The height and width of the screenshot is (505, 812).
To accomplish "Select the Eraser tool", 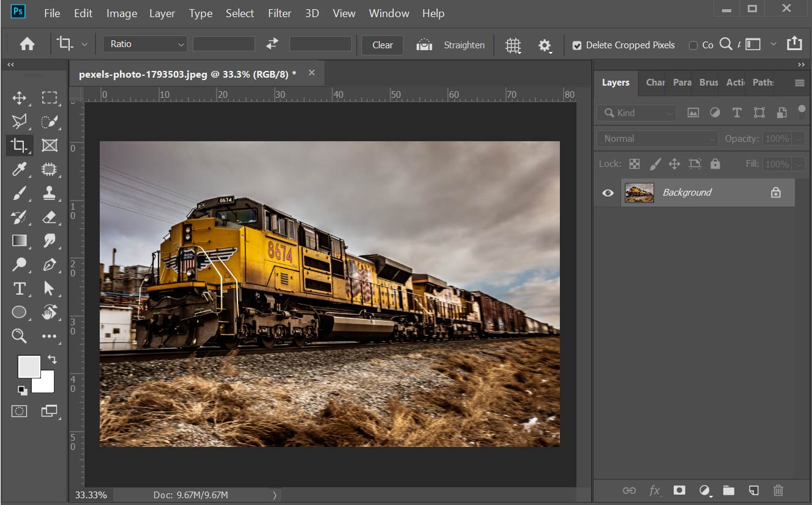I will (x=49, y=216).
